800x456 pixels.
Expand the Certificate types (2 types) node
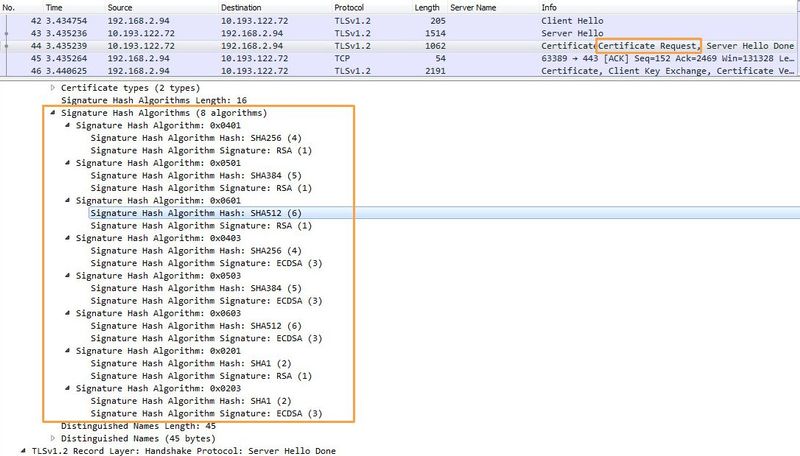[x=53, y=88]
